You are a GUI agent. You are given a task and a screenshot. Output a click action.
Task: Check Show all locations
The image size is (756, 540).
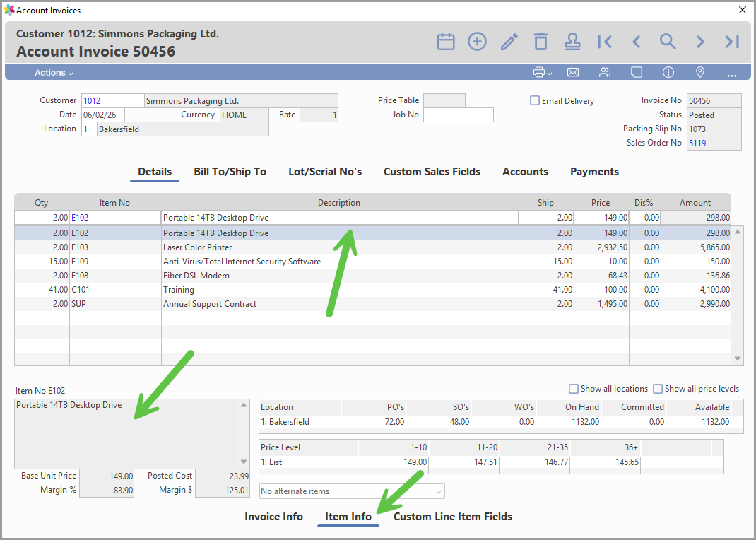[x=574, y=389]
